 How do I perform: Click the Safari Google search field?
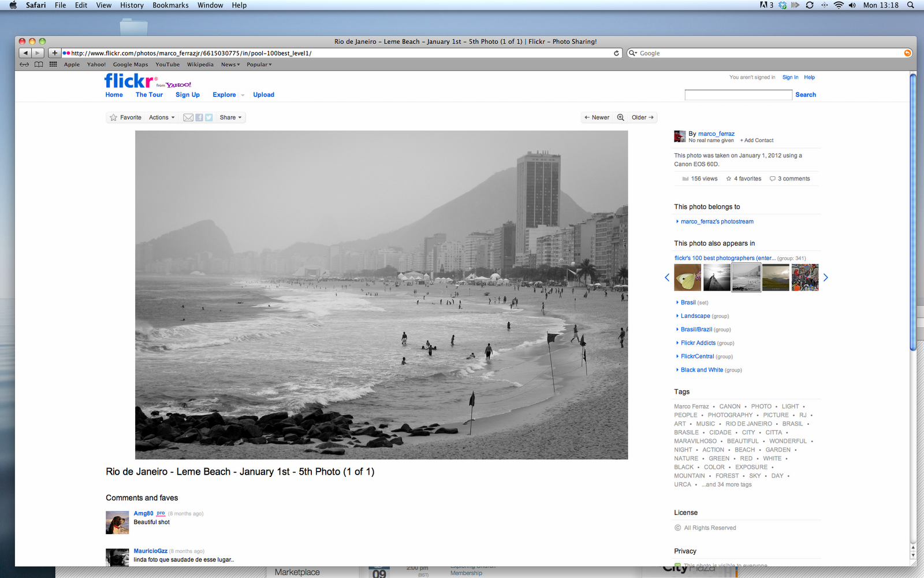tap(769, 53)
